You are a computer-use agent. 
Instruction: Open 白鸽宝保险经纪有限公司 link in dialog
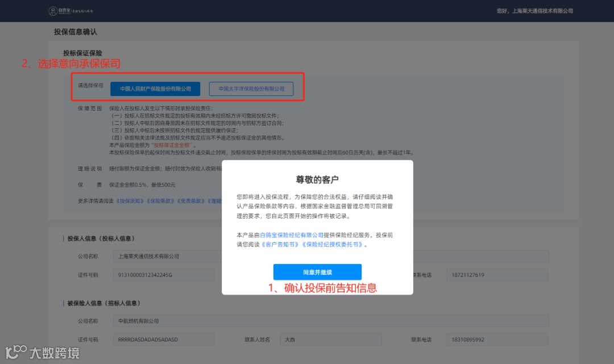(292, 235)
